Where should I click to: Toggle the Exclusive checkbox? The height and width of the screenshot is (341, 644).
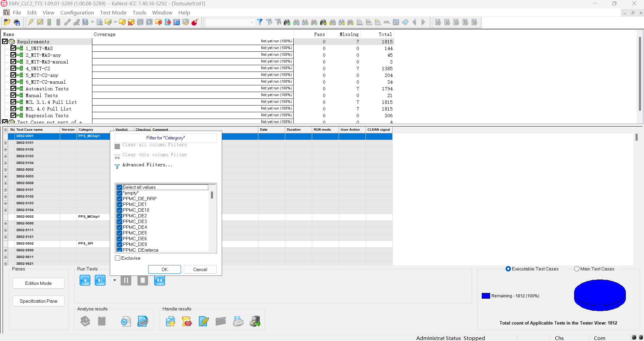118,258
